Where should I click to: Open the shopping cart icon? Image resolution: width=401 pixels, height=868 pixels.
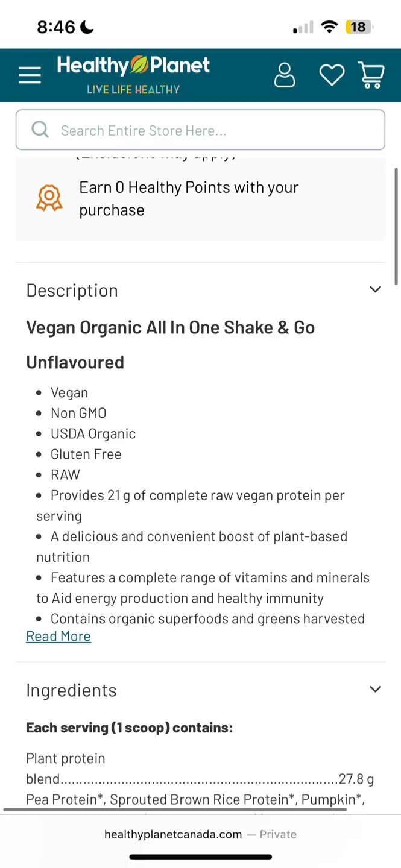(371, 74)
